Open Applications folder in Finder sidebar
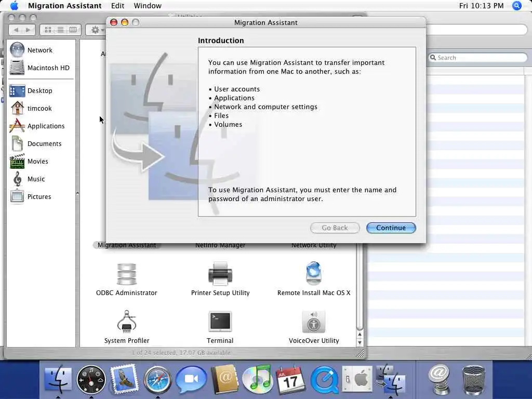This screenshot has width=532, height=399. 41,126
